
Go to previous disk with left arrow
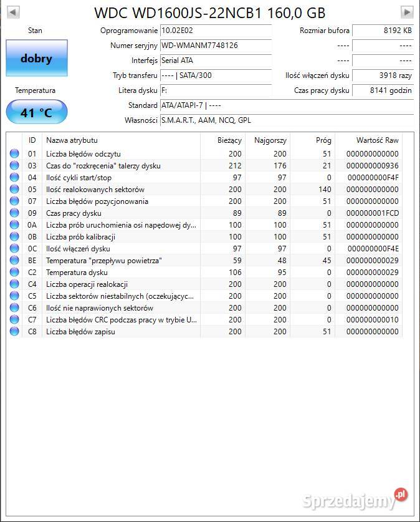pyautogui.click(x=13, y=12)
